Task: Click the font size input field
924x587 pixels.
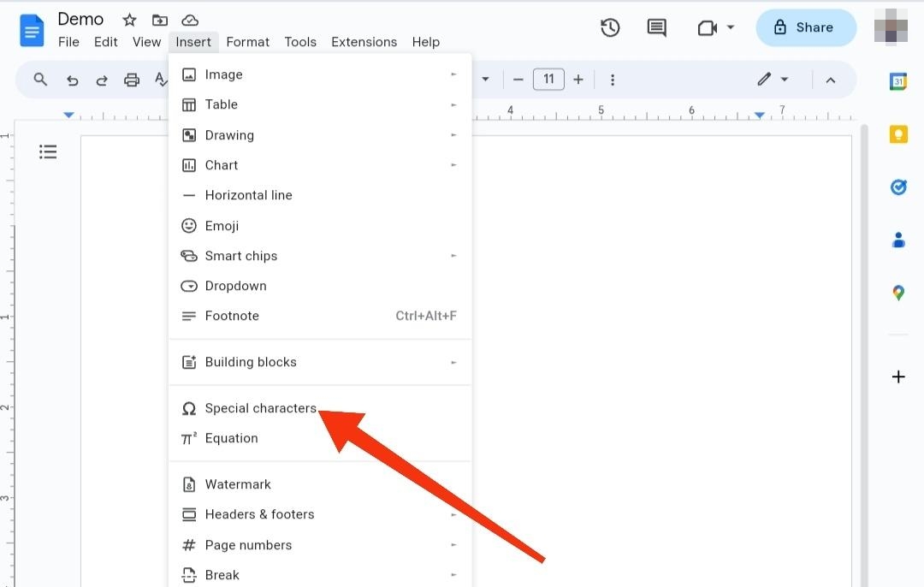Action: coord(548,79)
